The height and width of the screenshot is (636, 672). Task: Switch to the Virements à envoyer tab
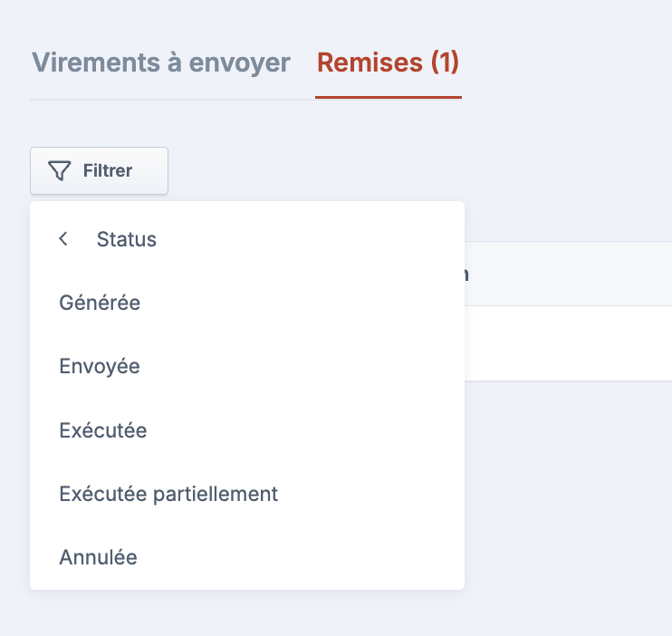[161, 63]
